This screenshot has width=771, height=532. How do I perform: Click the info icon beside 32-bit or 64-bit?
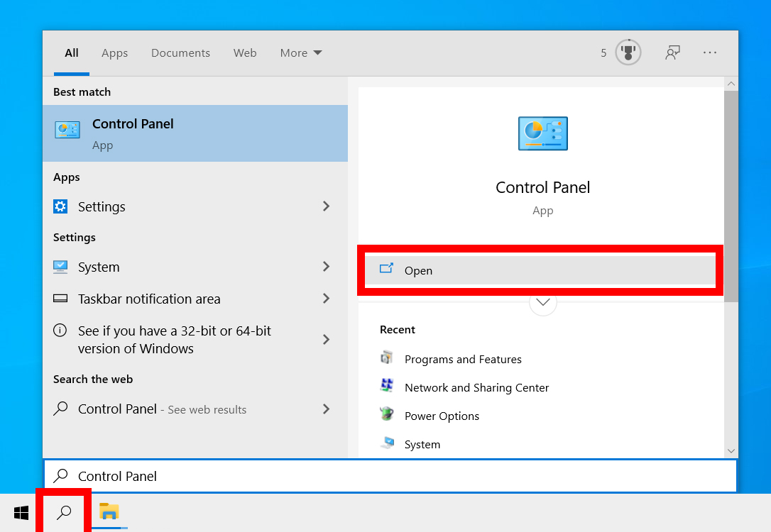point(60,330)
